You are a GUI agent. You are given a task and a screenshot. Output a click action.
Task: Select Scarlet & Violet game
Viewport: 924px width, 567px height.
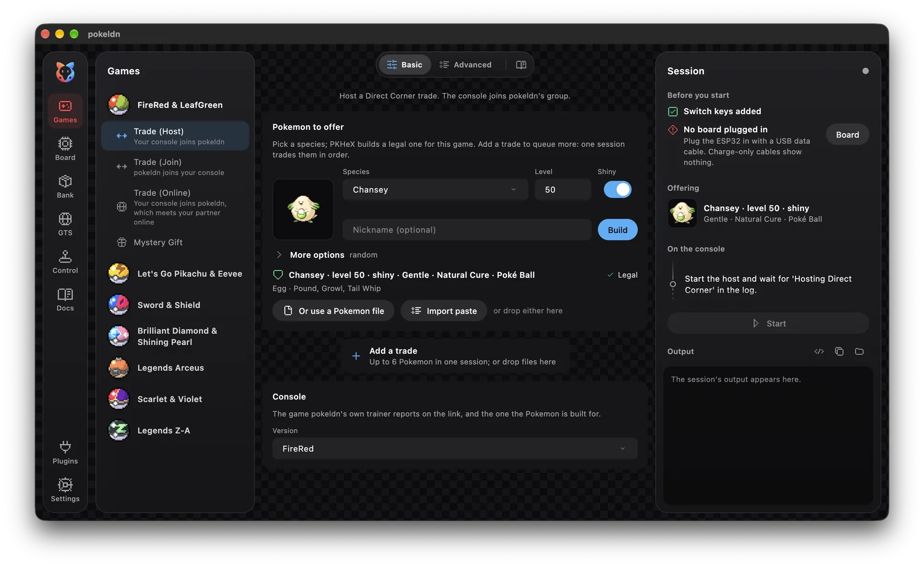[x=175, y=399]
